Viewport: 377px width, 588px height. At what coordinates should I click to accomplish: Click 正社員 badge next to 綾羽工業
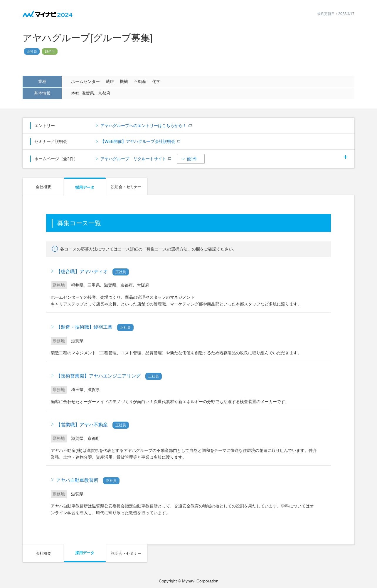pos(125,328)
